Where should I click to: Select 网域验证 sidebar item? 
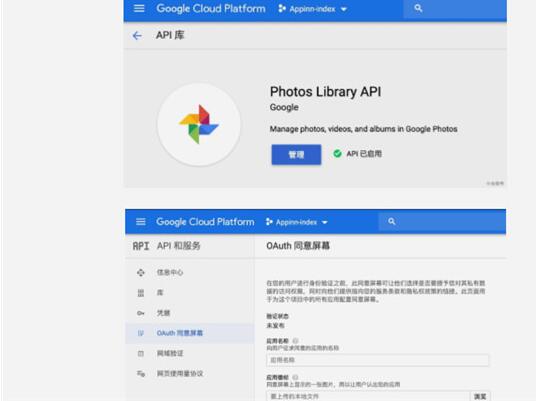(x=170, y=353)
